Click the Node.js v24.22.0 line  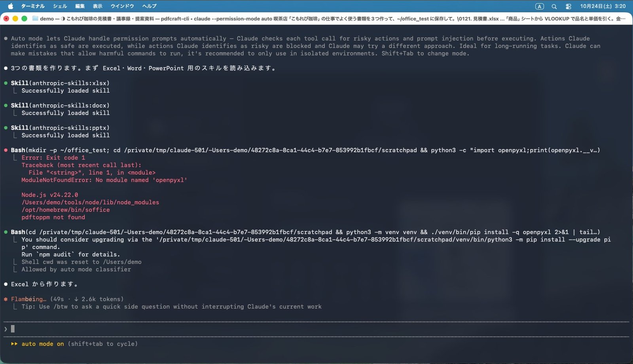coord(50,195)
